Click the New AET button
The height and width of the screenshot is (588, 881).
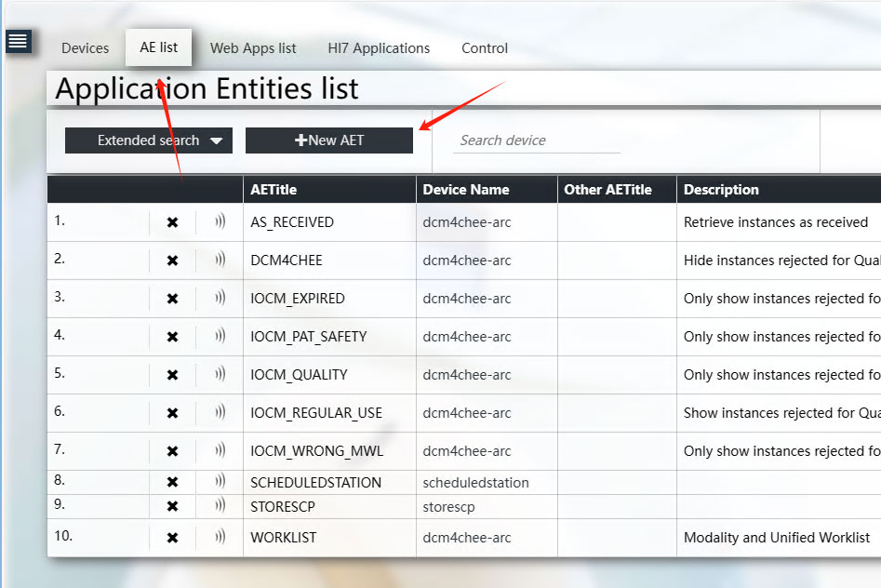[x=329, y=140]
